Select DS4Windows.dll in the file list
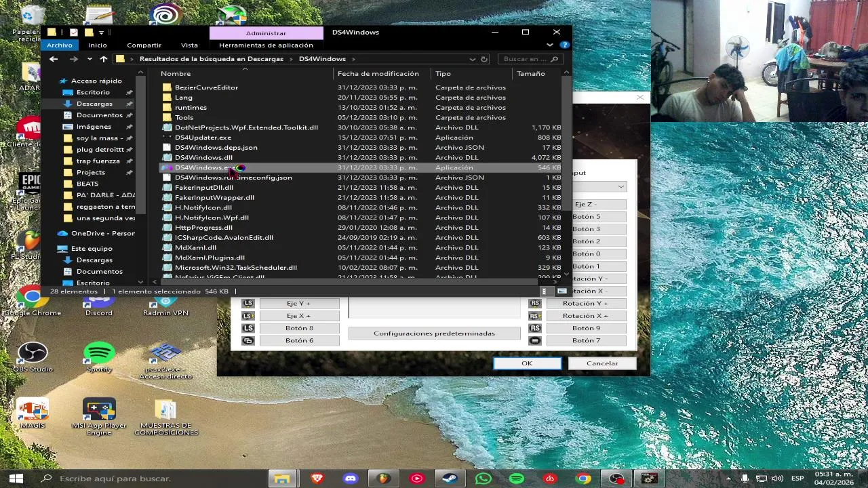Viewport: 868px width, 488px height. point(203,157)
